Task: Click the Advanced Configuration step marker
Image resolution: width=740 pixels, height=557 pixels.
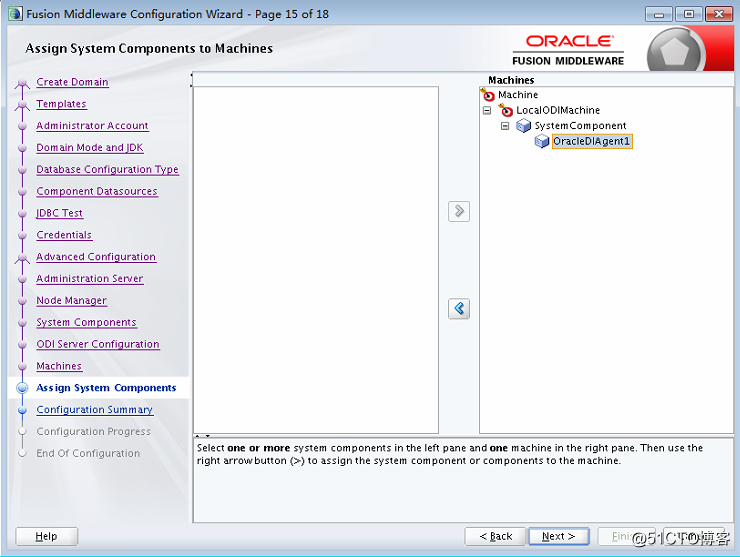Action: click(22, 258)
